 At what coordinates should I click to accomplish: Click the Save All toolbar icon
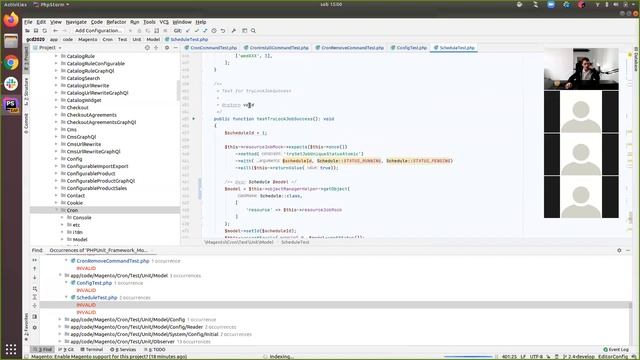point(36,31)
